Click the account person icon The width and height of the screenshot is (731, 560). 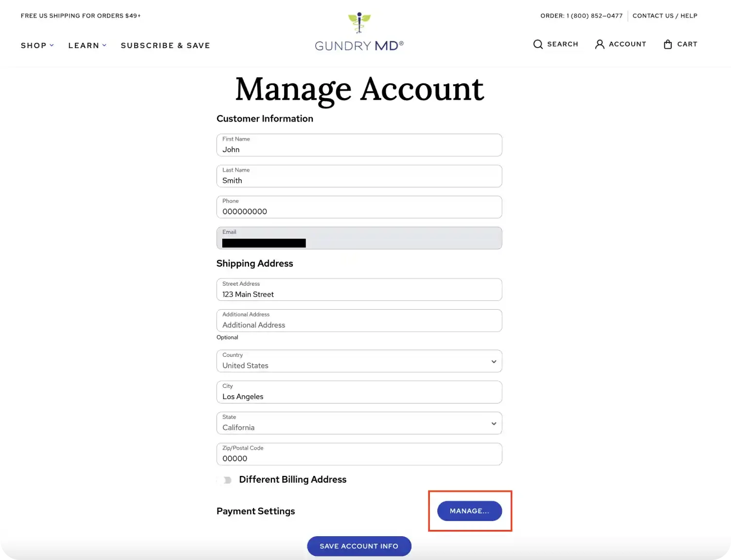click(600, 44)
